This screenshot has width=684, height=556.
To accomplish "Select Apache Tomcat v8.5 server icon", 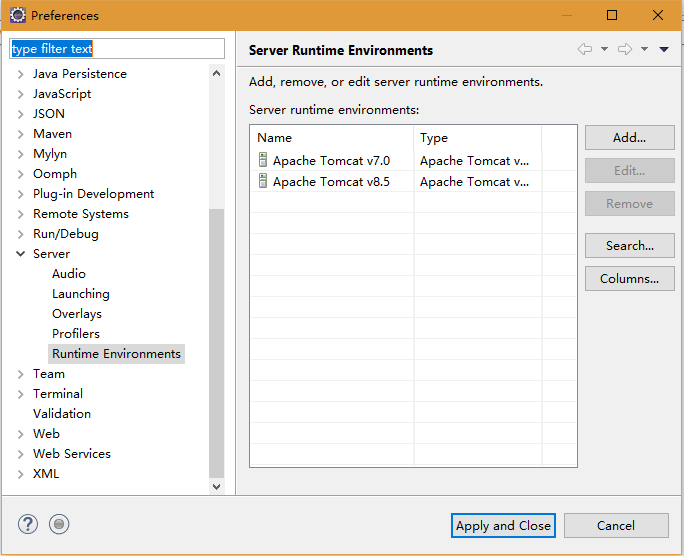I will (263, 181).
